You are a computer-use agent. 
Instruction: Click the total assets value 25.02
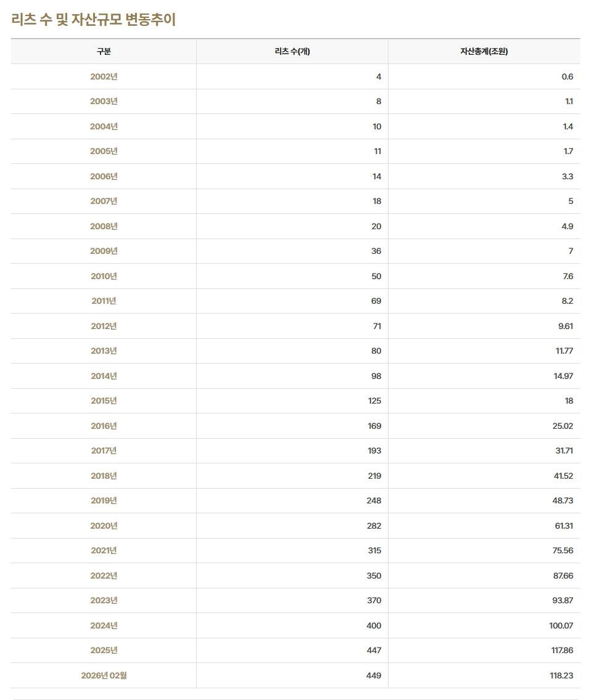click(x=562, y=426)
